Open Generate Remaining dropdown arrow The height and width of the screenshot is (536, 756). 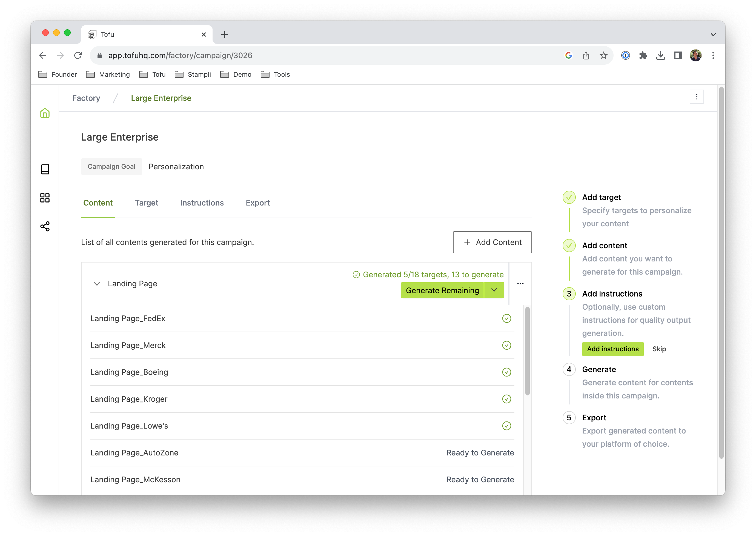click(x=494, y=290)
